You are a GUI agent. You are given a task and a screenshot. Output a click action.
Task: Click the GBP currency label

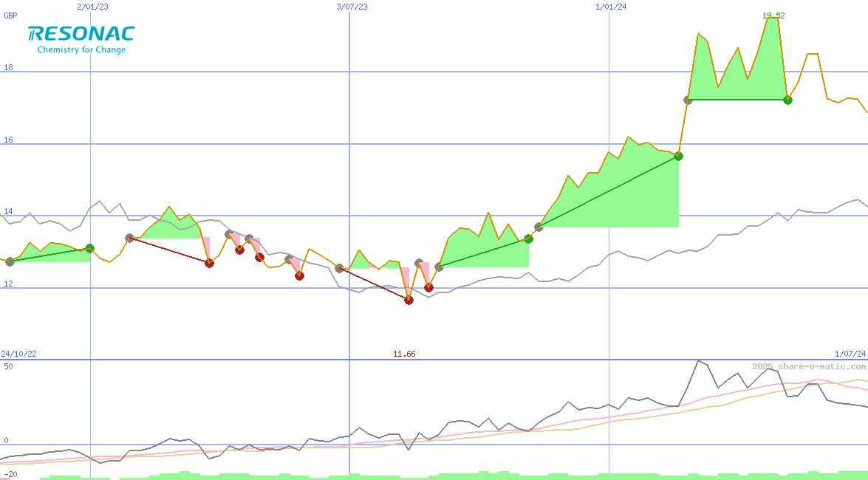click(x=10, y=15)
